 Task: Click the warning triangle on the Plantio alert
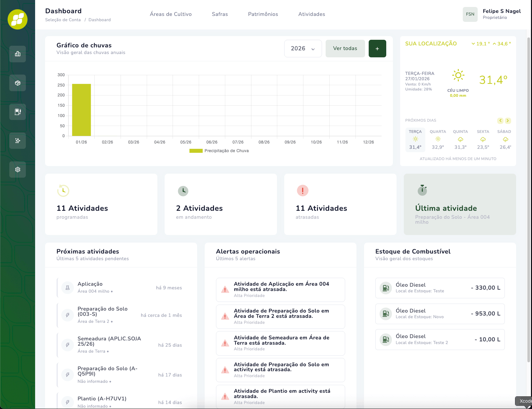(x=225, y=396)
